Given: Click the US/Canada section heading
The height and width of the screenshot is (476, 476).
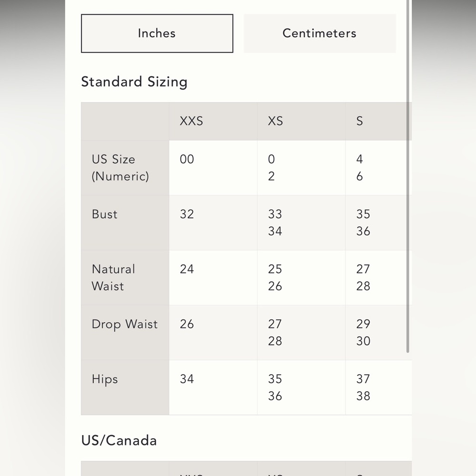Looking at the screenshot, I should point(119,440).
